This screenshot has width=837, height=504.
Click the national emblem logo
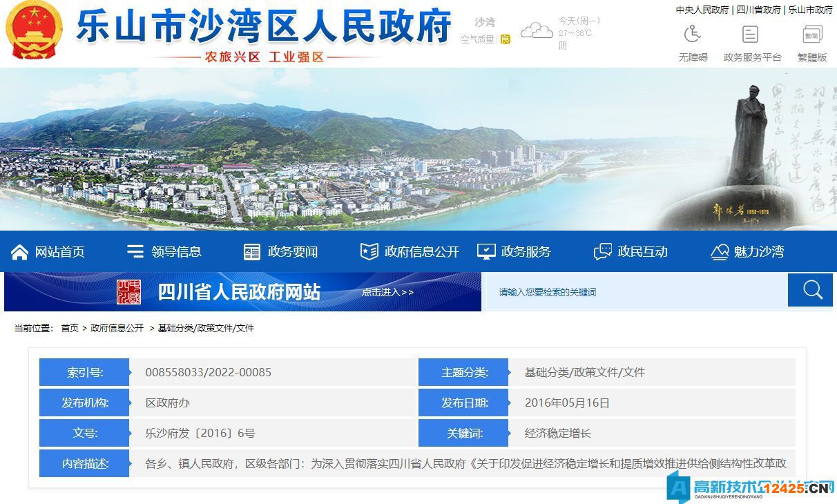[33, 31]
